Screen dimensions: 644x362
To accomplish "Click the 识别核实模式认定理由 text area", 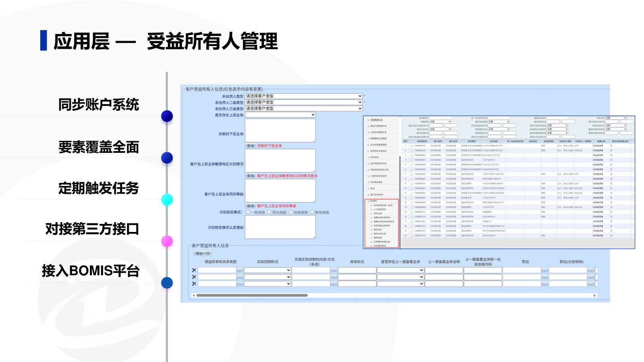I will pyautogui.click(x=280, y=227).
